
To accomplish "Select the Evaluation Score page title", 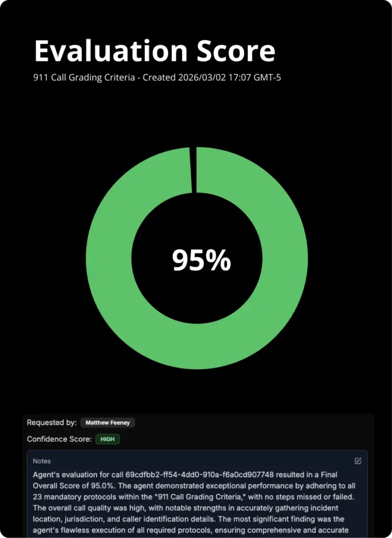I will 155,50.
